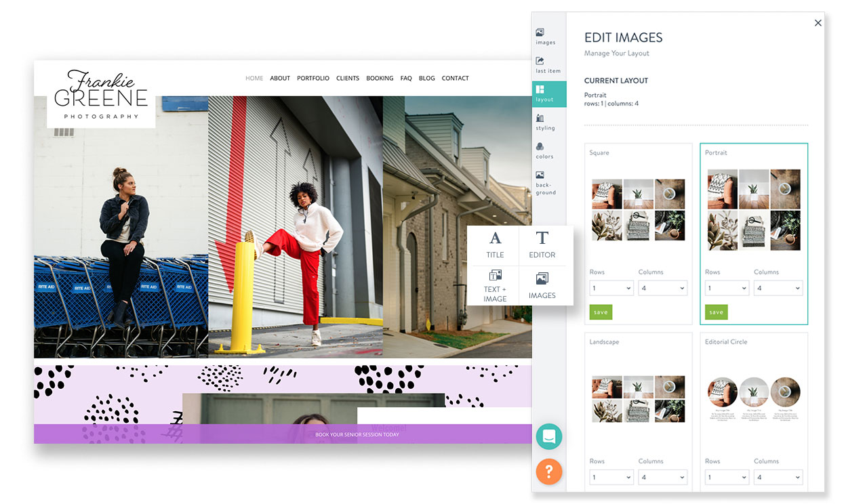This screenshot has width=846, height=504.
Task: Open the background sidebar icon
Action: point(545,183)
